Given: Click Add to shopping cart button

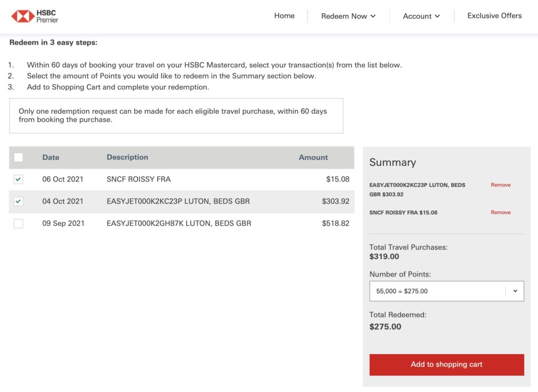Looking at the screenshot, I should pos(446,365).
